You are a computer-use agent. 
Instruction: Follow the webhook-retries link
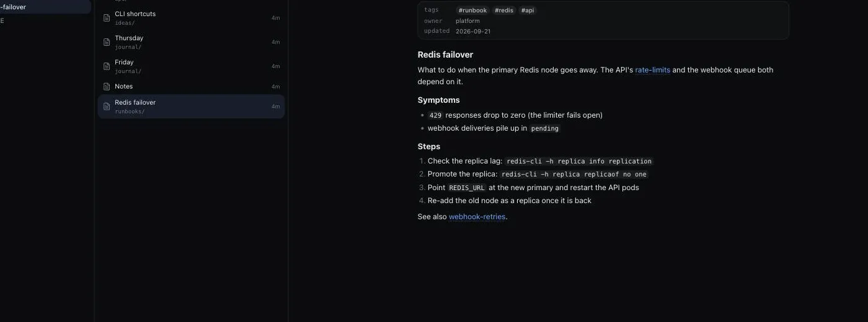477,217
